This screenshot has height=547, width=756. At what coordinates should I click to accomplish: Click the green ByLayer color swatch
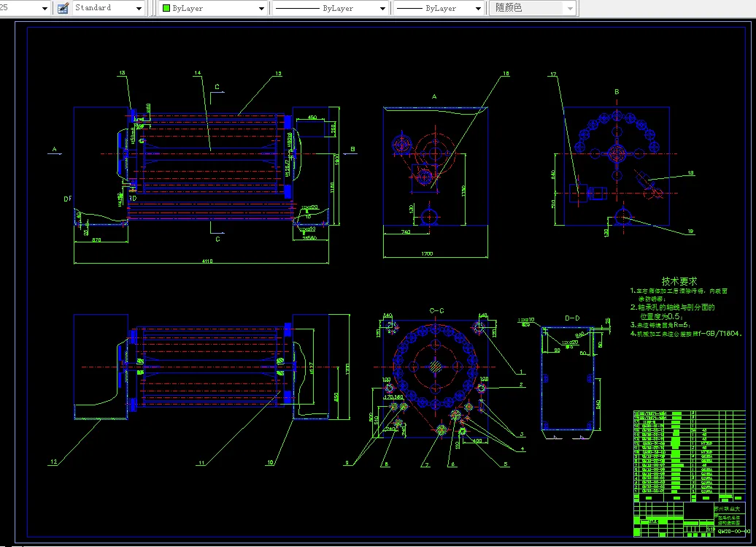point(166,8)
